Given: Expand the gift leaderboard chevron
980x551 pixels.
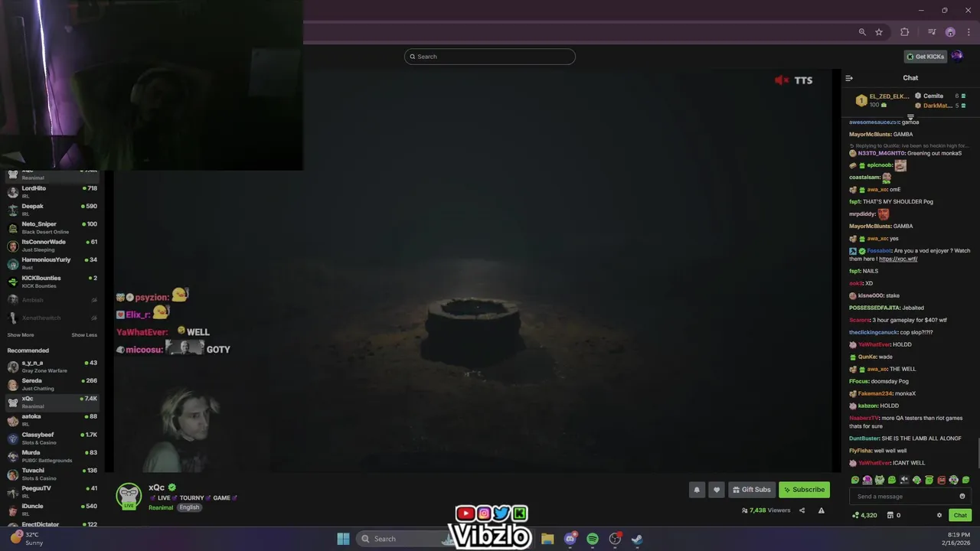Looking at the screenshot, I should [x=910, y=117].
